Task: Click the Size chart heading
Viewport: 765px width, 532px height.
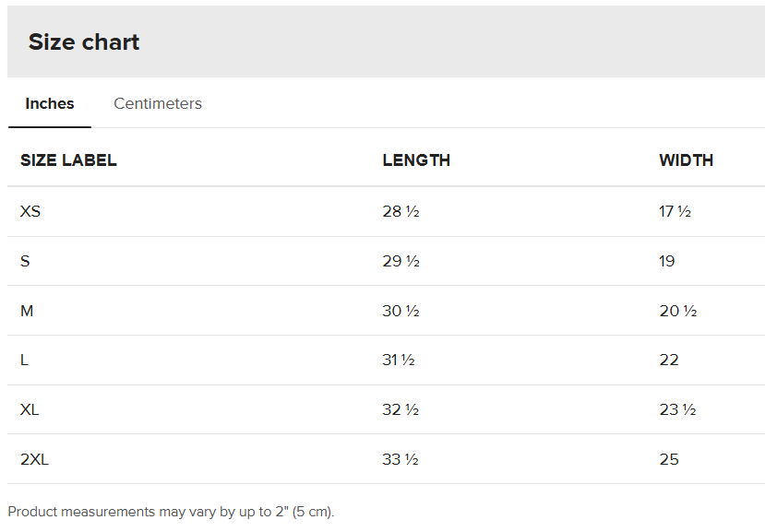Action: [84, 42]
